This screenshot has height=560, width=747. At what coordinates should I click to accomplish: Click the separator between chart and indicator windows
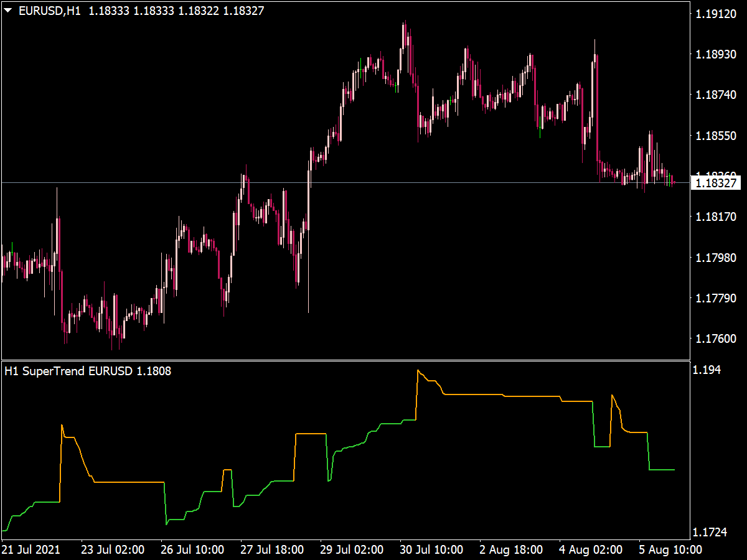[374, 361]
